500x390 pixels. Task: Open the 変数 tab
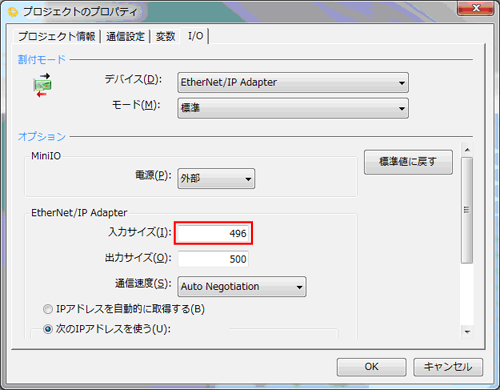click(166, 36)
